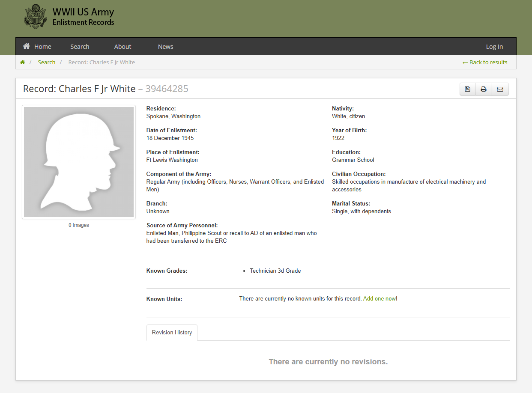Email the record via the envelope icon
The width and height of the screenshot is (532, 393).
tap(500, 89)
